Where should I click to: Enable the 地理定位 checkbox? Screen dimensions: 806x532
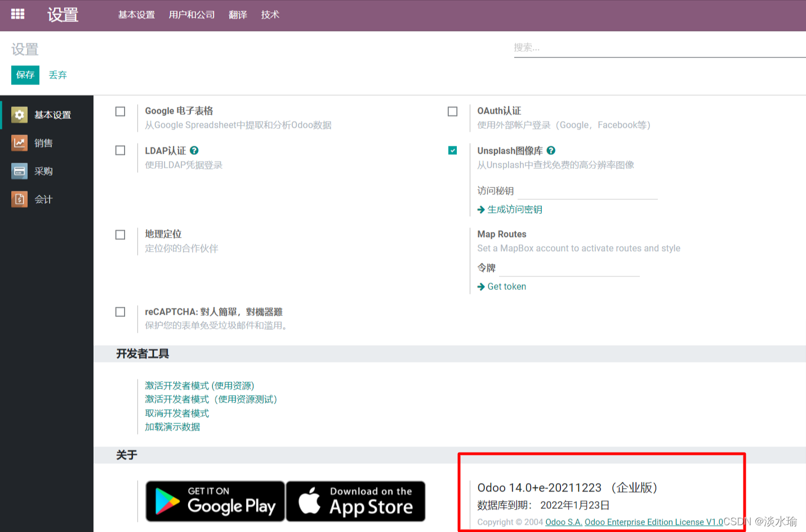point(121,235)
